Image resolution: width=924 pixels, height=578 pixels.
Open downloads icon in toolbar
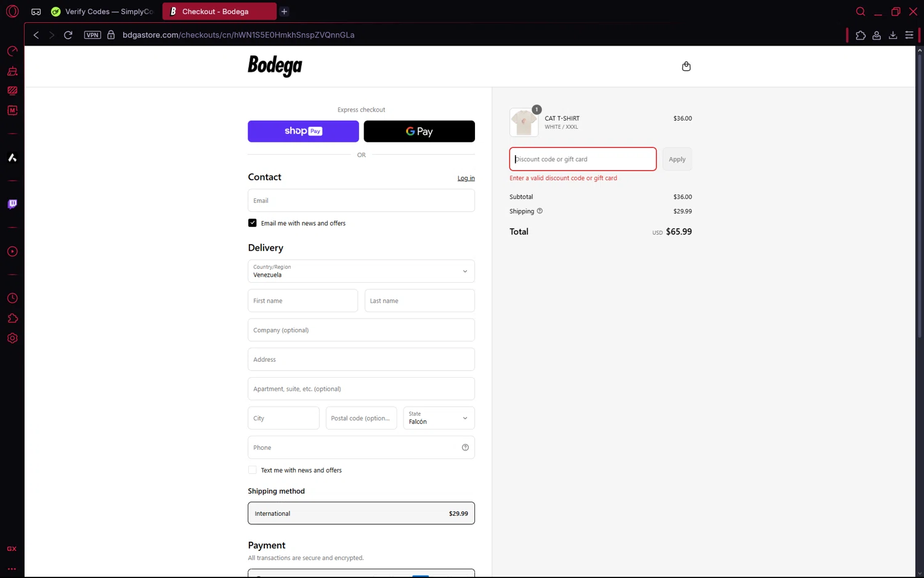click(893, 35)
